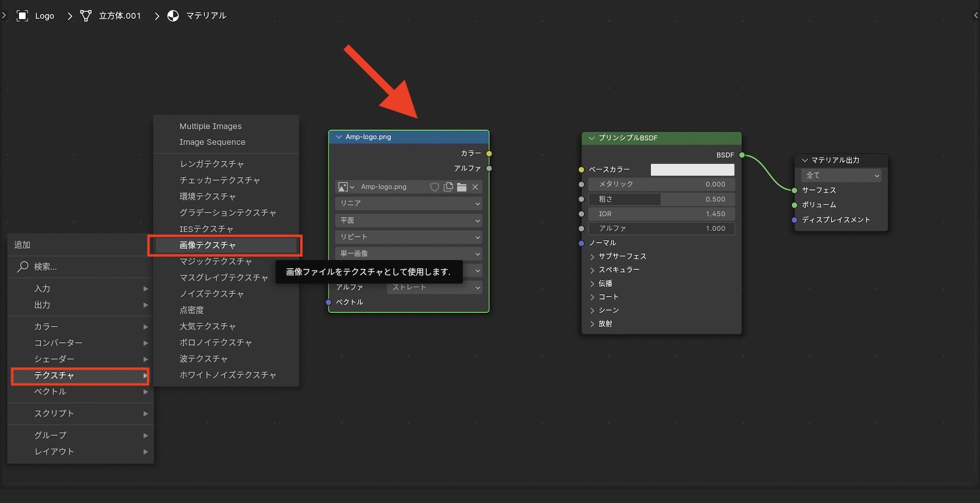Click the BSDF output socket

click(742, 155)
